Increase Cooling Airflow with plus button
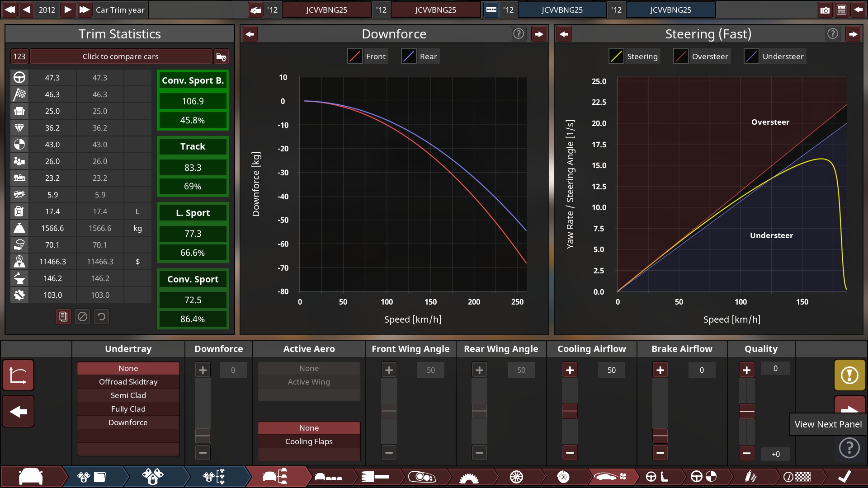Image resolution: width=868 pixels, height=488 pixels. [x=570, y=370]
